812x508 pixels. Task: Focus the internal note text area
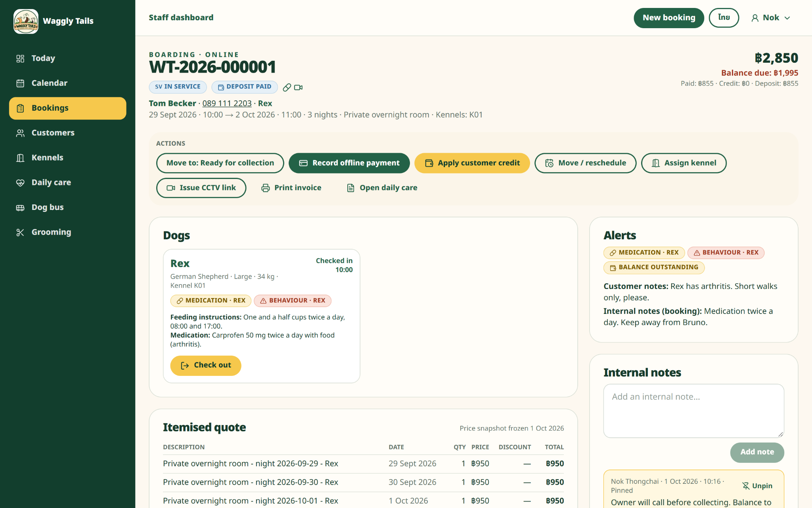click(693, 411)
